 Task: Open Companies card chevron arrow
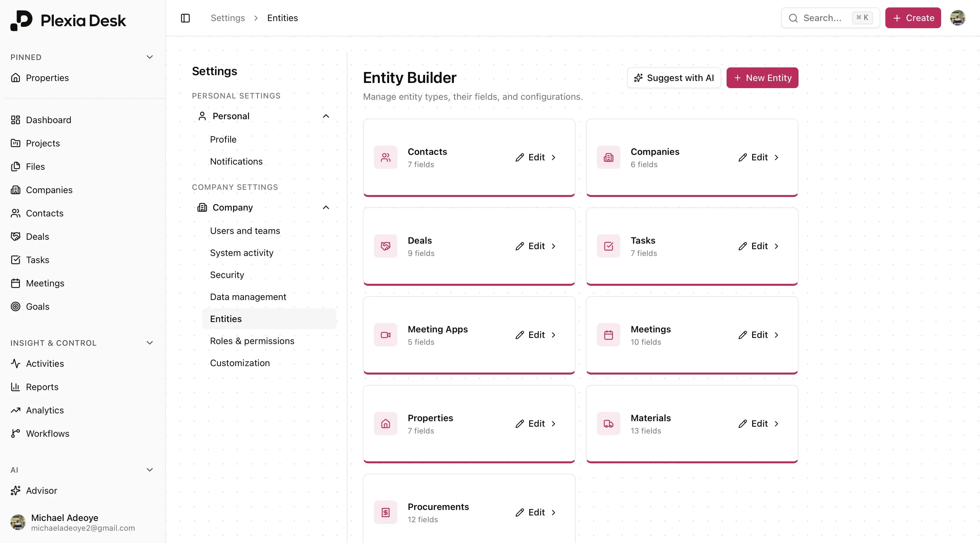click(776, 157)
